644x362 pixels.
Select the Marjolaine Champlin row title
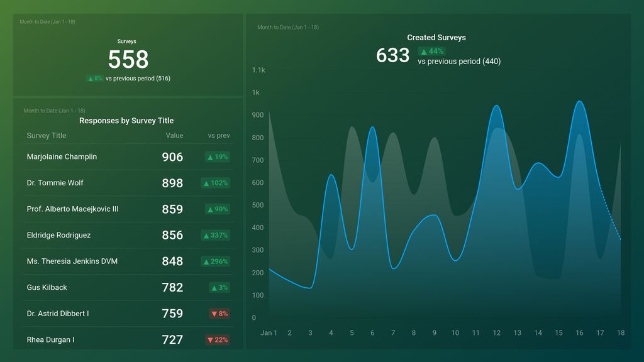click(x=62, y=156)
